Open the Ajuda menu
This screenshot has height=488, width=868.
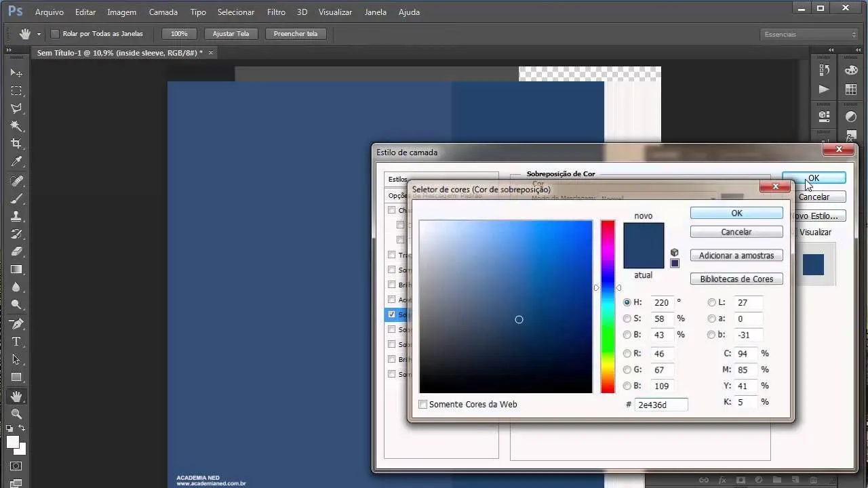[x=409, y=12]
